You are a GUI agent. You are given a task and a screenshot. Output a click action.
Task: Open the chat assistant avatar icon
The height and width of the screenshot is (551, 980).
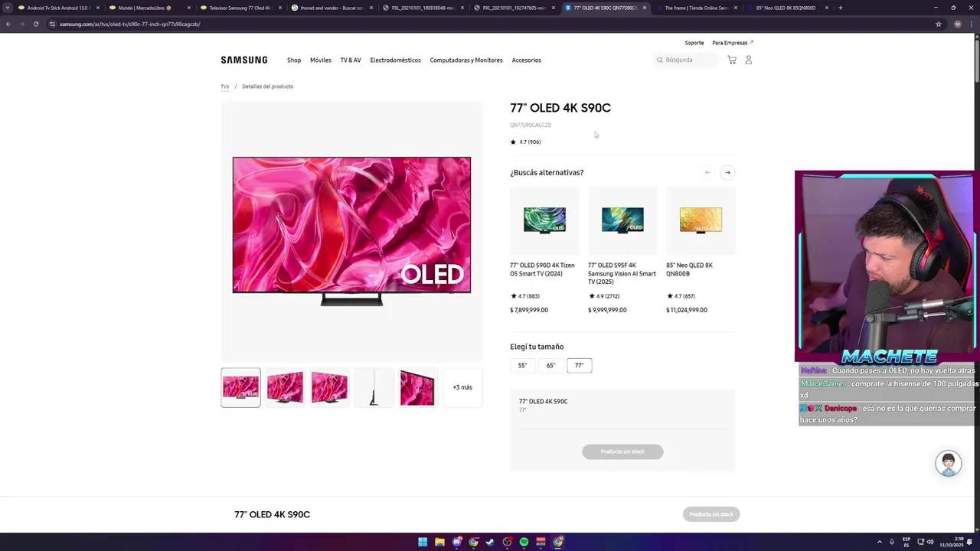948,463
